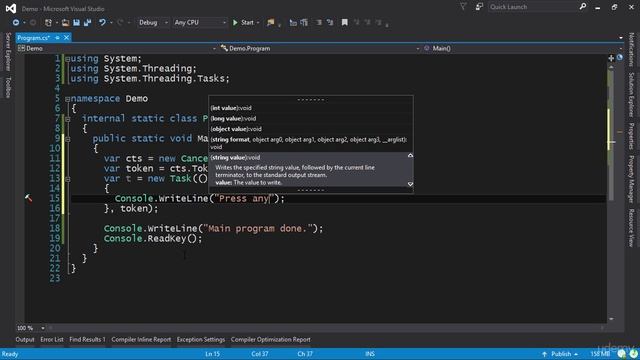Click the 158 MB memory indicator
The height and width of the screenshot is (360, 640).
(x=600, y=354)
